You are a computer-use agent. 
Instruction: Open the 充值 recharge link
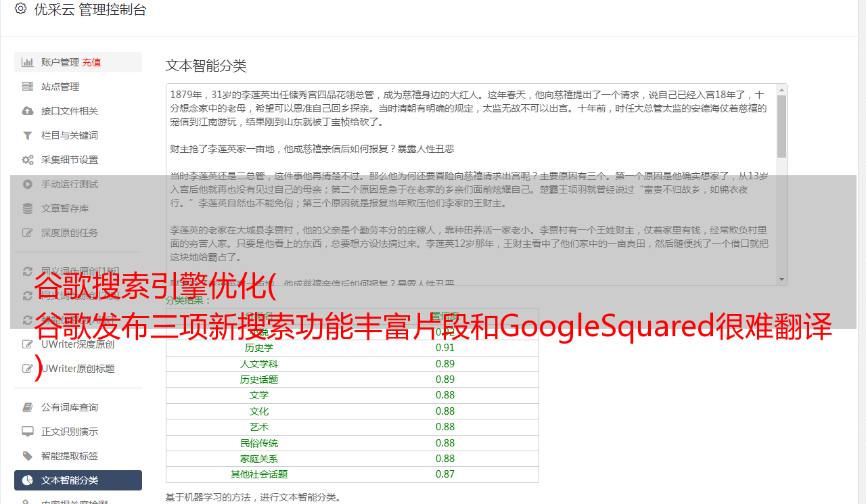[92, 62]
